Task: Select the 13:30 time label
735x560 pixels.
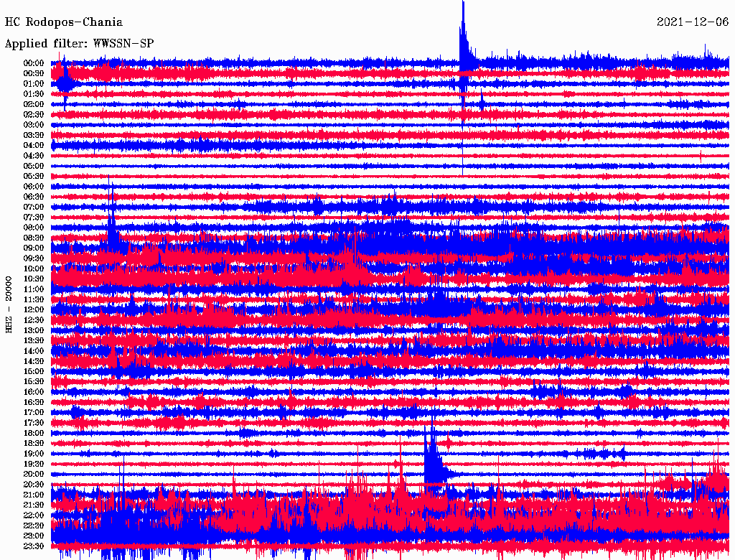Action: [34, 340]
